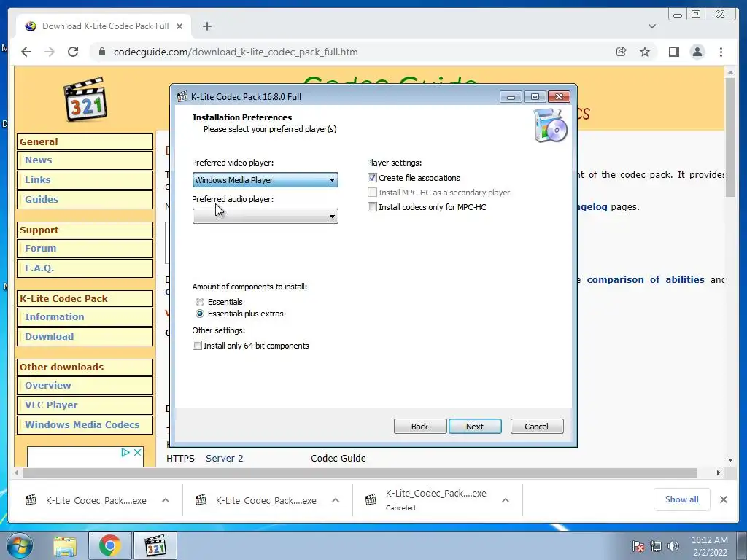Image resolution: width=747 pixels, height=560 pixels.
Task: Click Show all downloads button
Action: [682, 499]
